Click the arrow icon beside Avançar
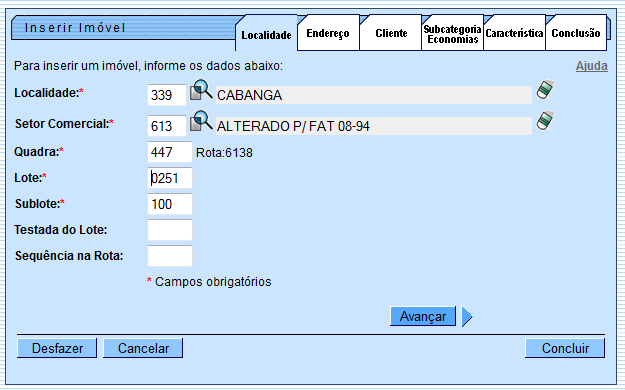Image resolution: width=625 pixels, height=390 pixels. [467, 316]
